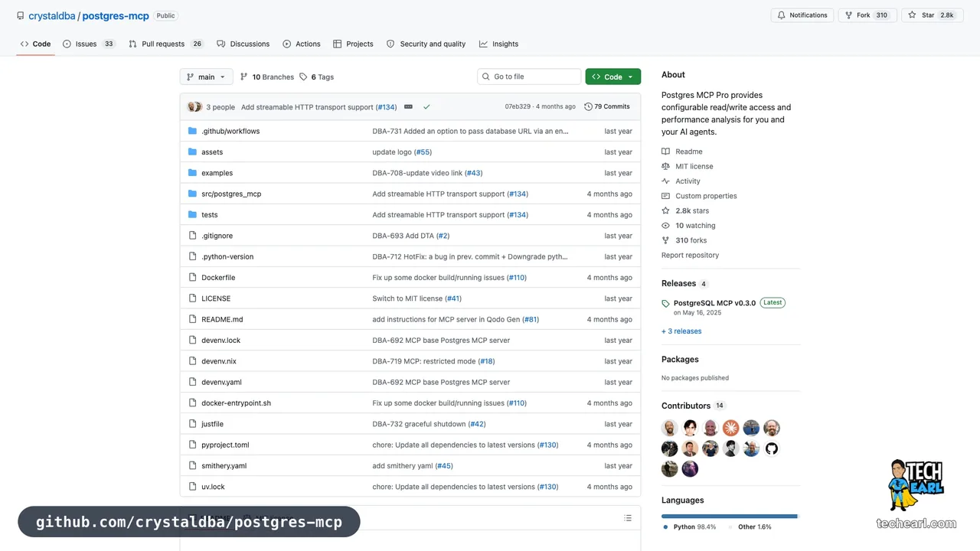The image size is (980, 551).
Task: Click the Activity pulse icon
Action: click(666, 181)
